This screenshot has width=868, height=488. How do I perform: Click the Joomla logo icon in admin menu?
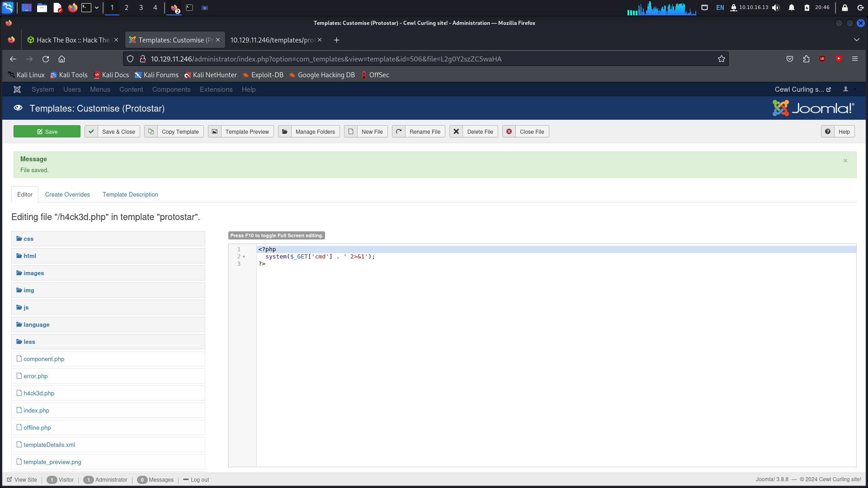click(x=17, y=89)
